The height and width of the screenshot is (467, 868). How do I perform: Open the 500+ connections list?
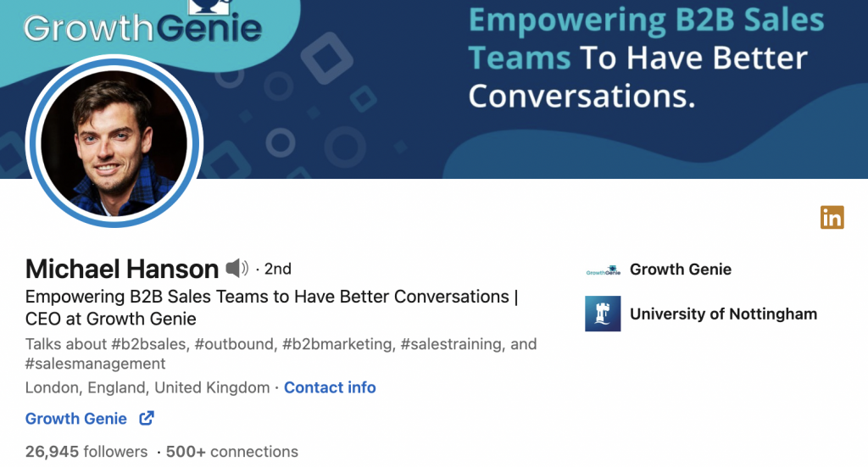pyautogui.click(x=232, y=452)
